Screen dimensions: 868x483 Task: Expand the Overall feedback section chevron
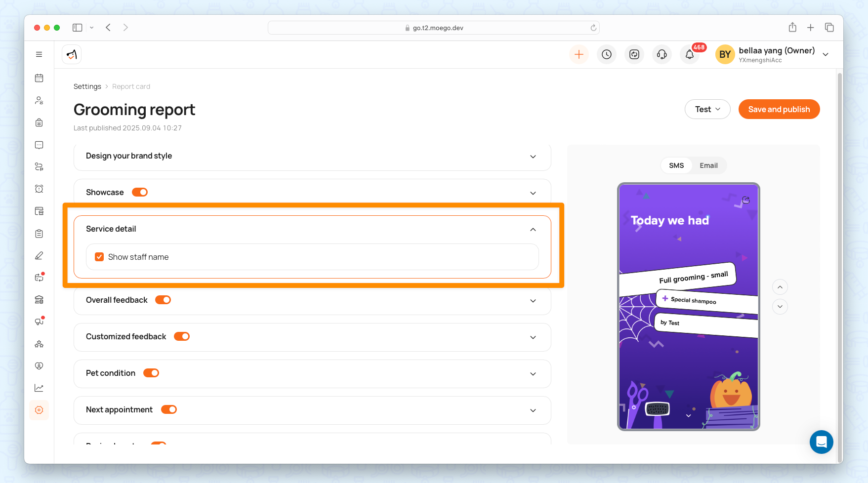[533, 301]
